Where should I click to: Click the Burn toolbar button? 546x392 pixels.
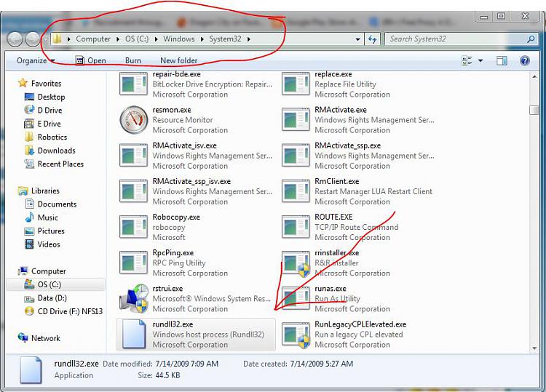click(x=133, y=60)
